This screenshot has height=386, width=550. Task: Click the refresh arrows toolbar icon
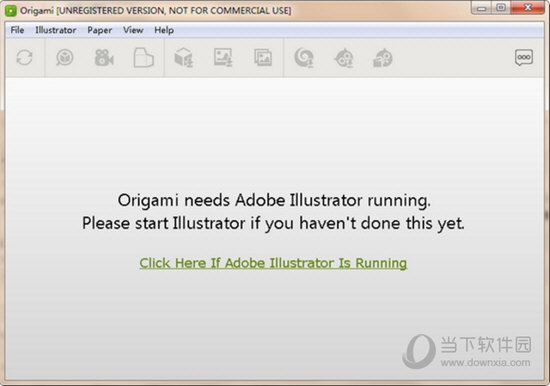click(25, 58)
